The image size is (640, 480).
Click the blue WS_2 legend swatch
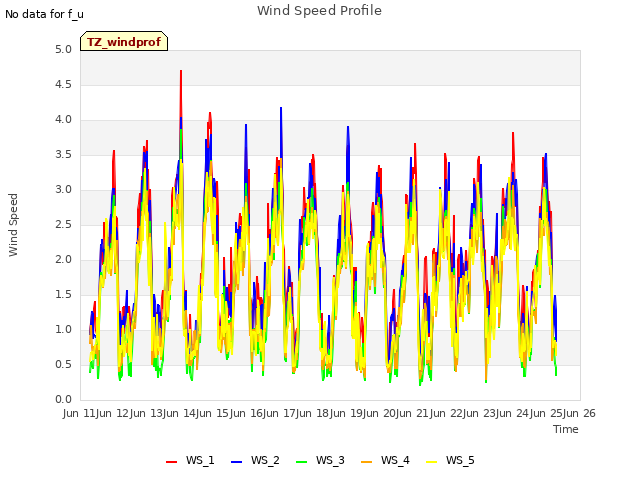click(x=237, y=462)
